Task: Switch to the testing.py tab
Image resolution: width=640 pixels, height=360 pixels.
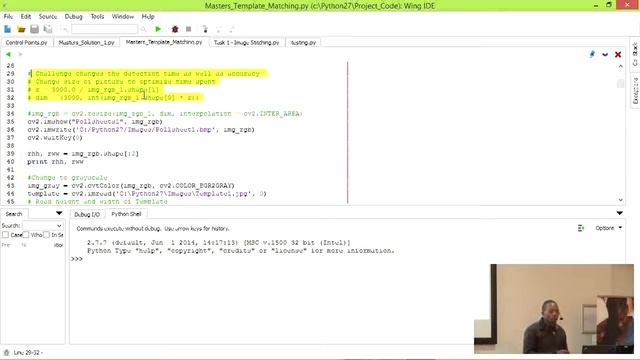Action: tap(303, 42)
